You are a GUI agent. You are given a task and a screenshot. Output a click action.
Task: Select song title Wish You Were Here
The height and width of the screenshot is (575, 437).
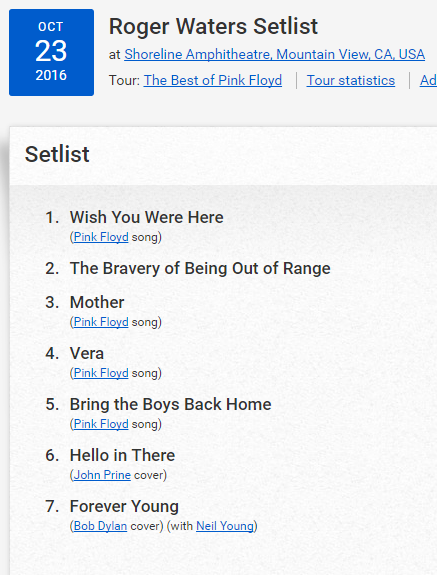pos(147,217)
